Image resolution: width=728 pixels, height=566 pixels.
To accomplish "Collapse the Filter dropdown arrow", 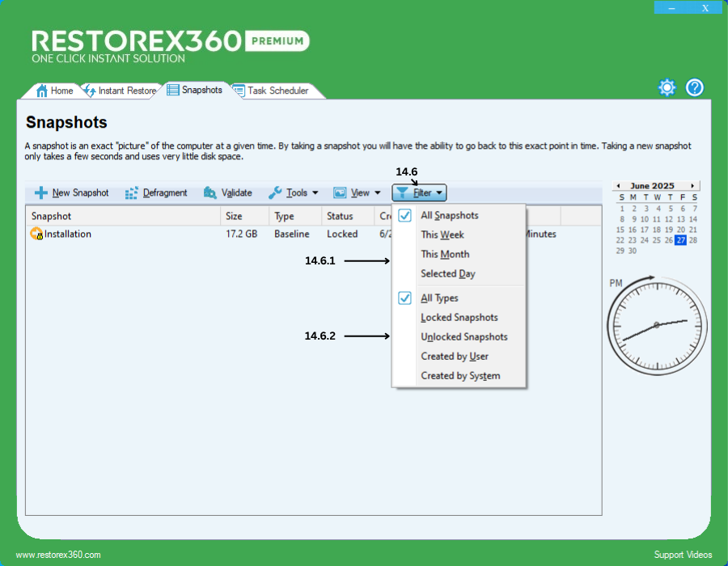I will [x=439, y=192].
